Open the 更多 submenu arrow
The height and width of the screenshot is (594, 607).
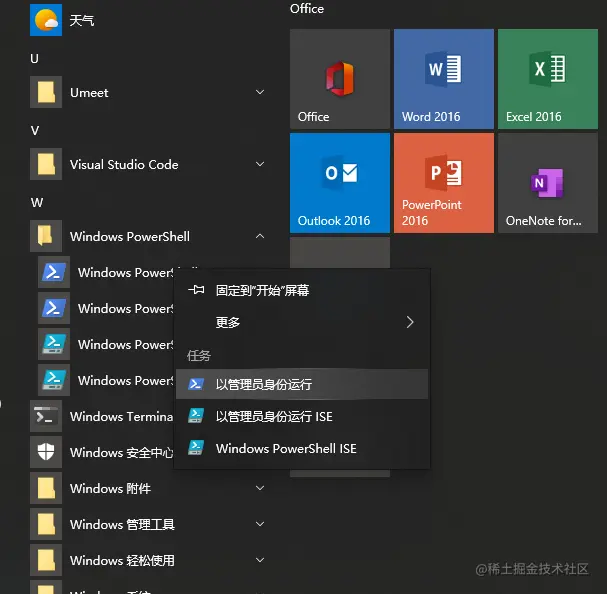pyautogui.click(x=410, y=322)
